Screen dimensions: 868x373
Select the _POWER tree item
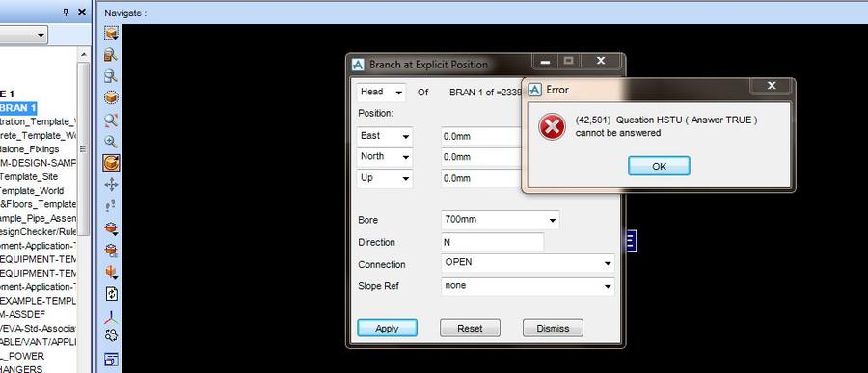tap(22, 356)
